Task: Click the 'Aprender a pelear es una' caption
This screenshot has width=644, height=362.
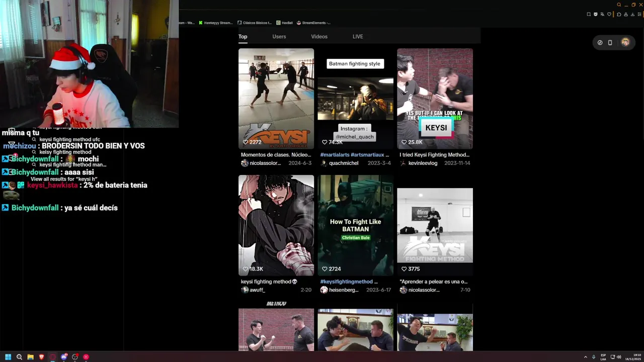Action: click(x=434, y=282)
